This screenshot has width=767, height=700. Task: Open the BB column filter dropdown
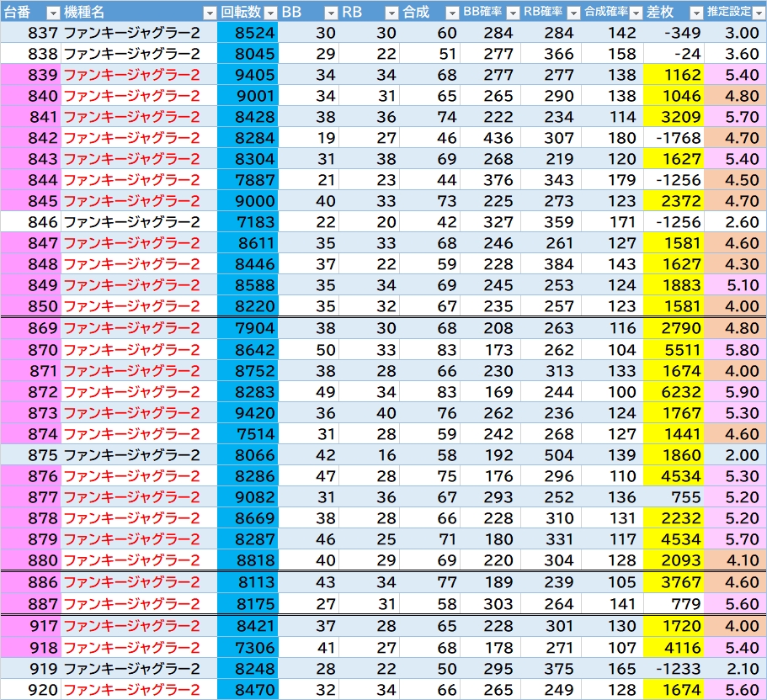(x=331, y=13)
